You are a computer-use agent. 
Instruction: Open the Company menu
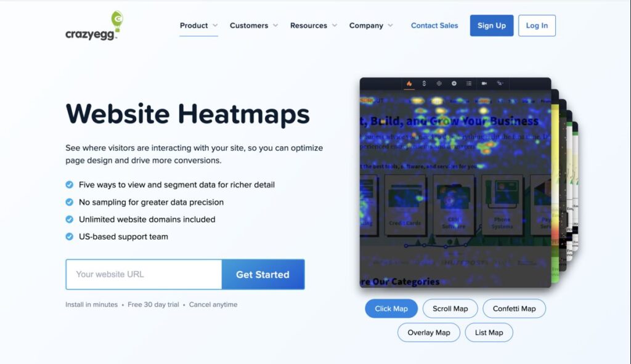tap(370, 25)
